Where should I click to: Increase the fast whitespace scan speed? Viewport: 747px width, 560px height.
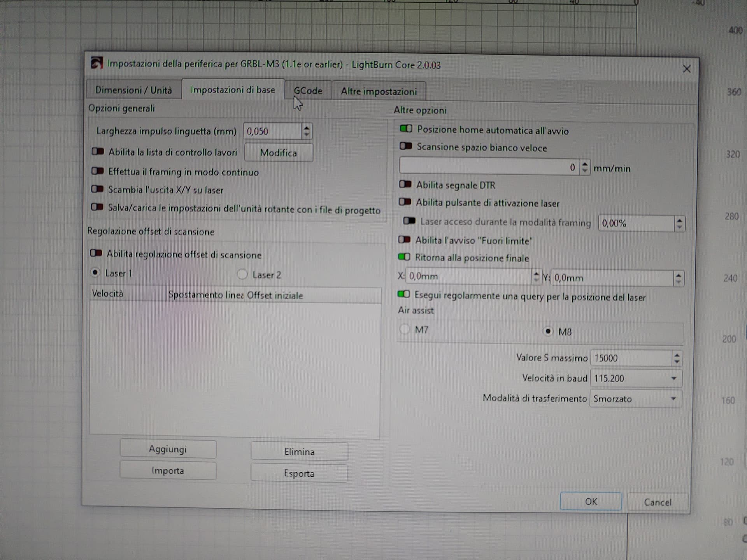click(x=585, y=164)
